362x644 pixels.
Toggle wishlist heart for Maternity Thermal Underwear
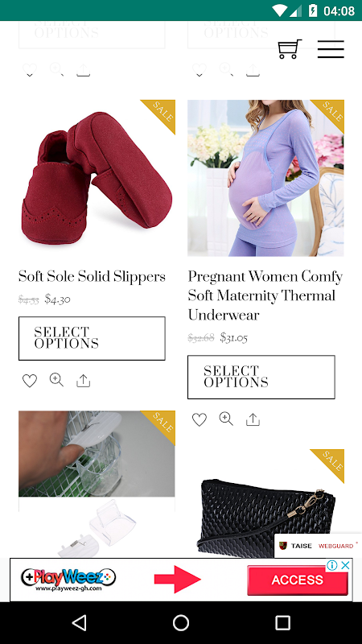pos(200,419)
